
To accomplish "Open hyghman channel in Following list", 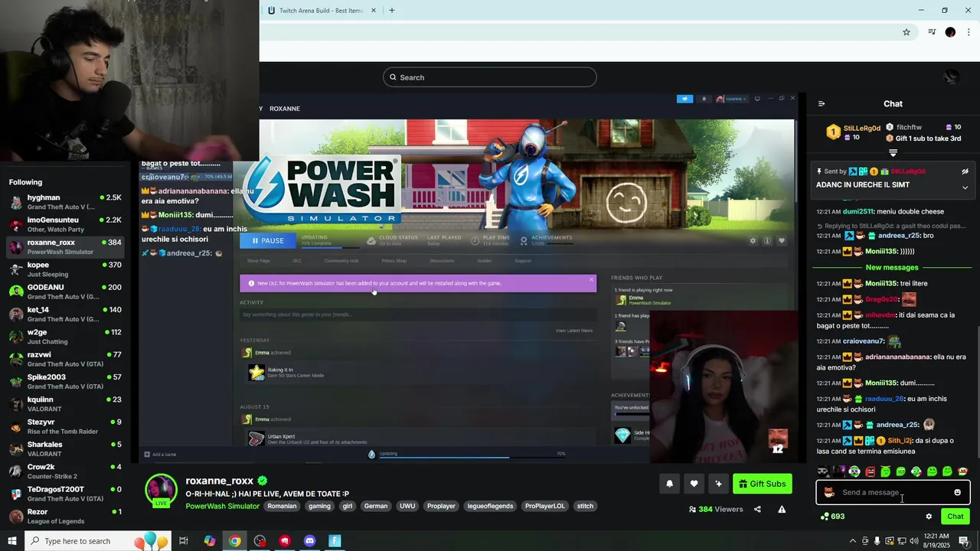I will [x=65, y=202].
